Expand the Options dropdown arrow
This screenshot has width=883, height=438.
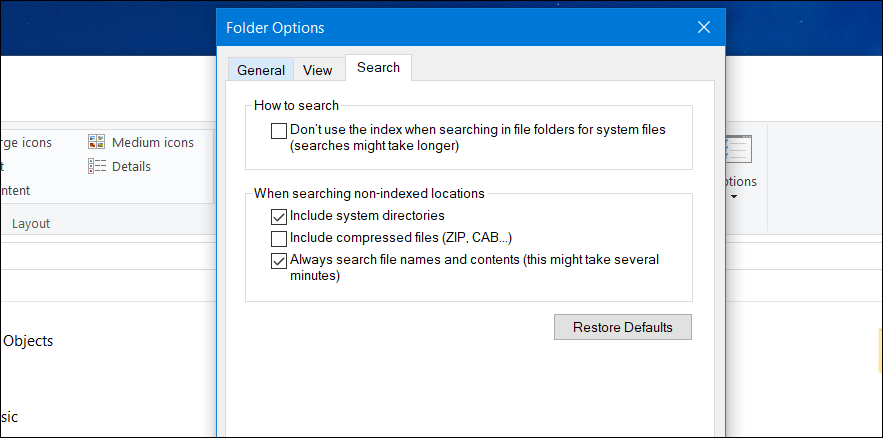[733, 196]
